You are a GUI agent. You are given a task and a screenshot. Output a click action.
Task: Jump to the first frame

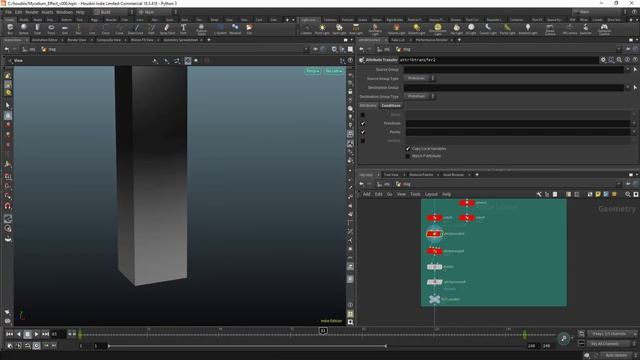pos(9,334)
